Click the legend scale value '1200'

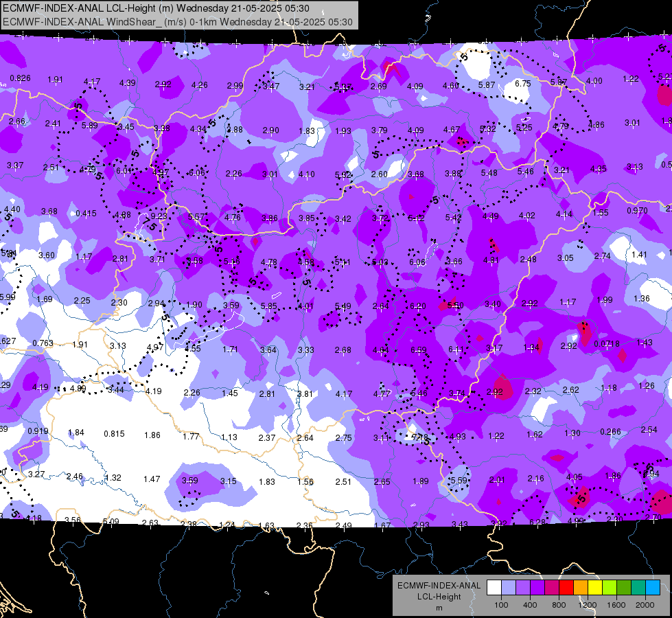[587, 605]
